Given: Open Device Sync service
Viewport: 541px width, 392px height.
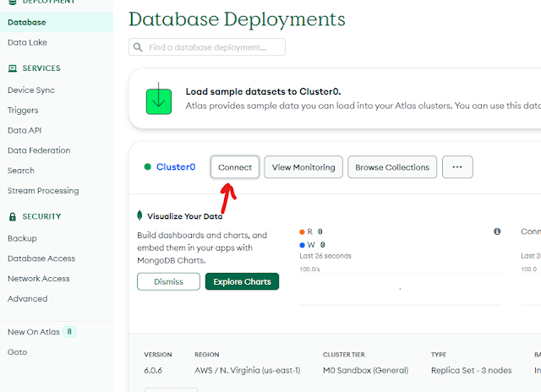Looking at the screenshot, I should pyautogui.click(x=31, y=90).
